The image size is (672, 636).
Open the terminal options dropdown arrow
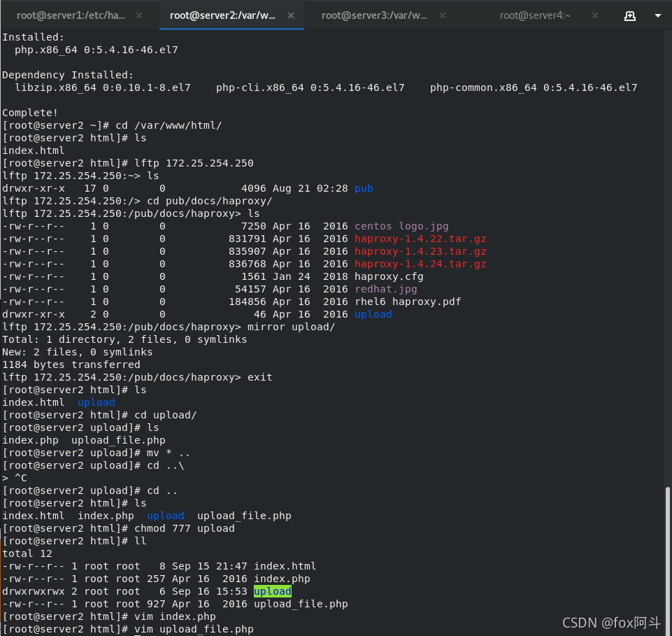tap(656, 15)
